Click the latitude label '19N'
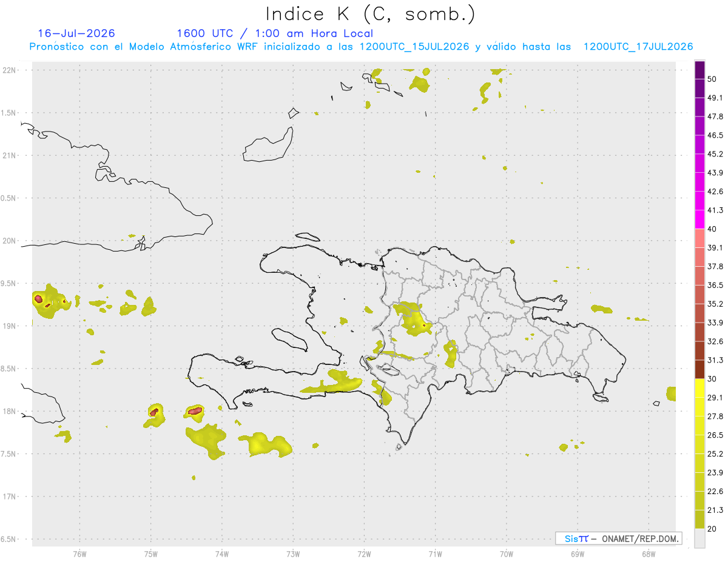728x562 pixels. 8,326
